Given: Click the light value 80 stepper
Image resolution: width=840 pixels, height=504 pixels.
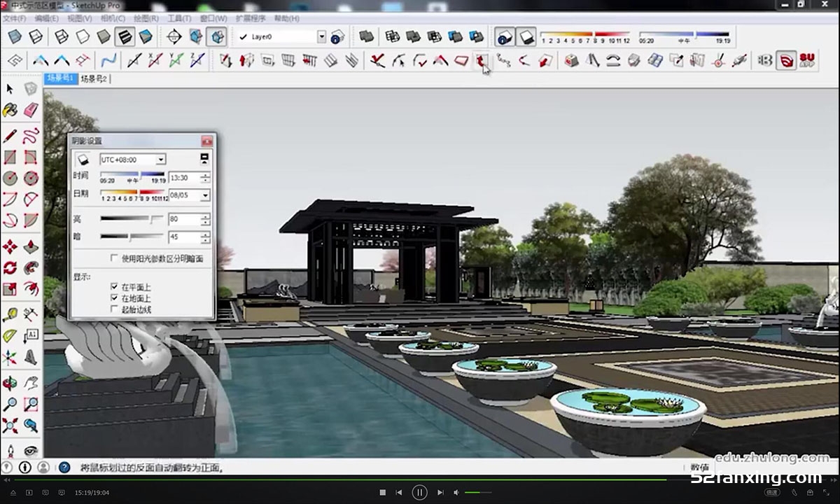Looking at the screenshot, I should 205,219.
